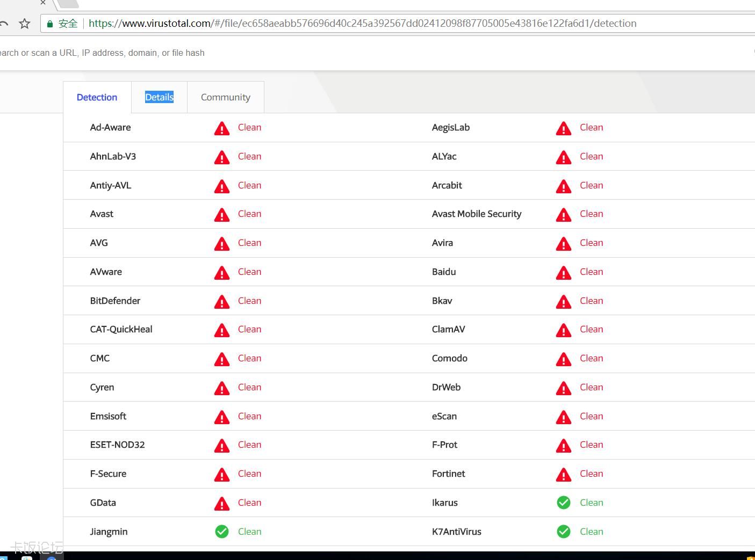Click the warning triangle next to AegisLab
Screen dimensions: 755x560
pyautogui.click(x=564, y=128)
